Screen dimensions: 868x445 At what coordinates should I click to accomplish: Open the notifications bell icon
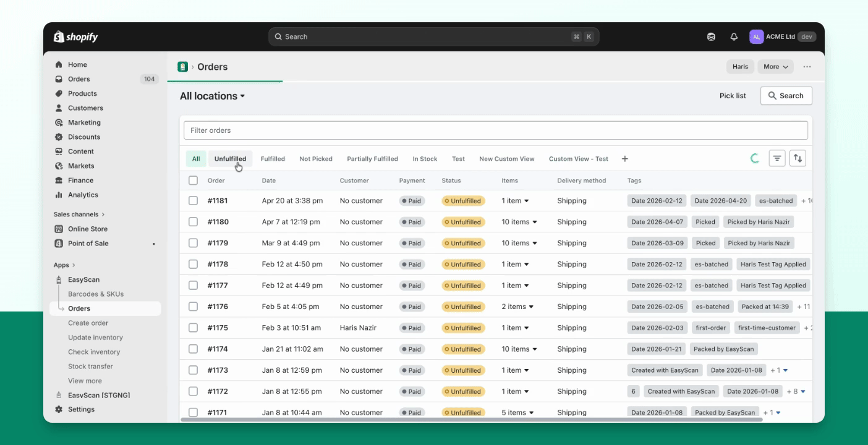tap(734, 36)
